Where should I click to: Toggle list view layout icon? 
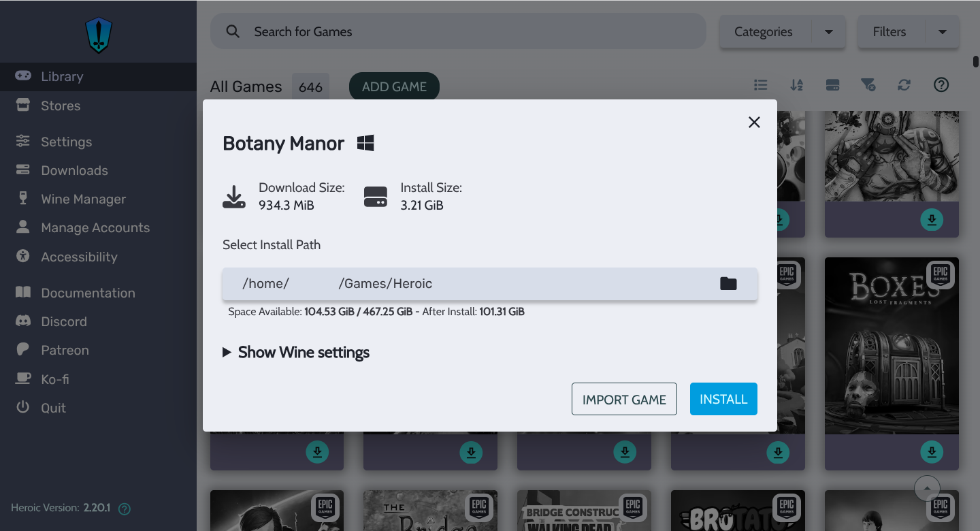(x=761, y=85)
